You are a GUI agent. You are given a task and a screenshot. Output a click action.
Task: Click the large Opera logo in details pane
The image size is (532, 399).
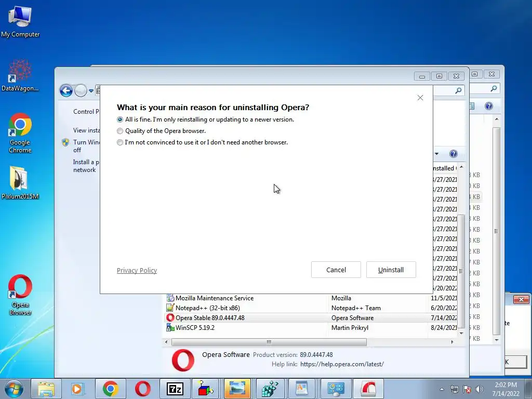pyautogui.click(x=183, y=360)
